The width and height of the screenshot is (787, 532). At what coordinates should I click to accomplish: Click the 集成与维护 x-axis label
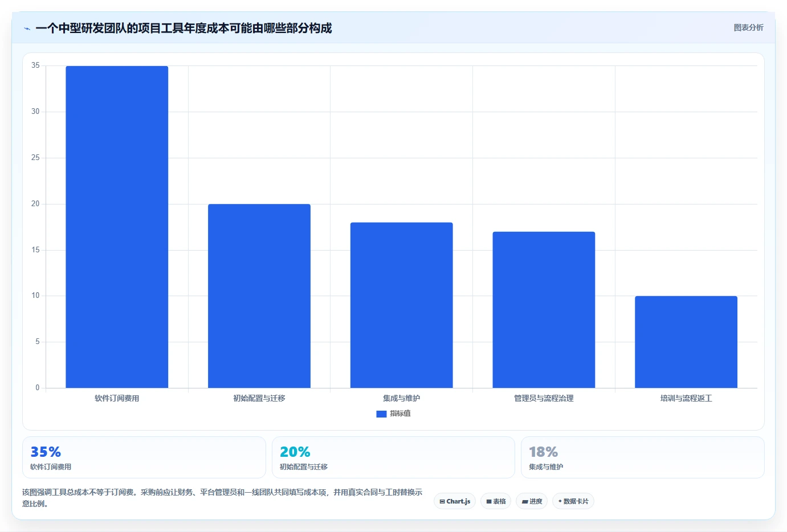[402, 398]
